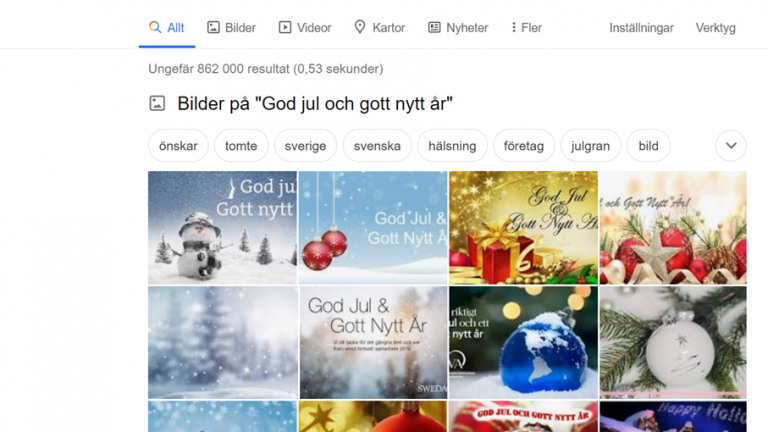Select the julgran filter chip
Viewport: 768px width, 432px height.
(590, 145)
